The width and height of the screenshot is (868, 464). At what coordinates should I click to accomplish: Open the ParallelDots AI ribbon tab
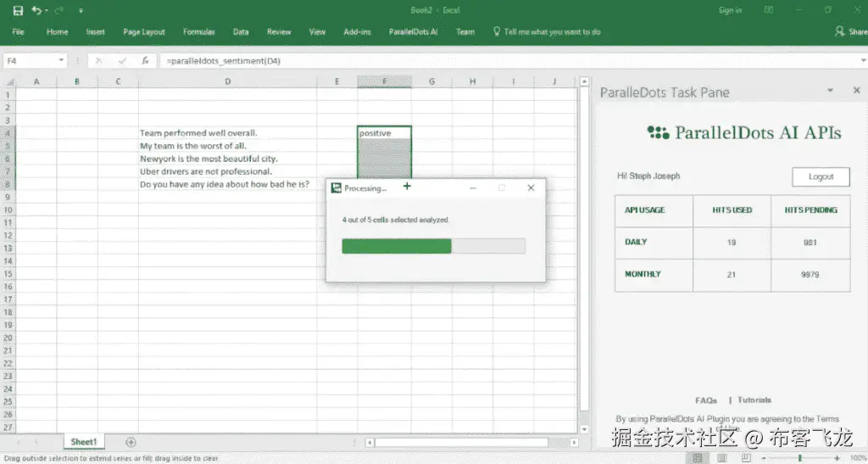[x=413, y=32]
